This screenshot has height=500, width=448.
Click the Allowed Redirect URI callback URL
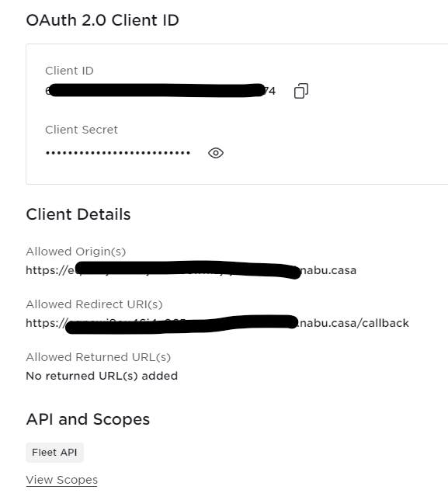tap(217, 323)
